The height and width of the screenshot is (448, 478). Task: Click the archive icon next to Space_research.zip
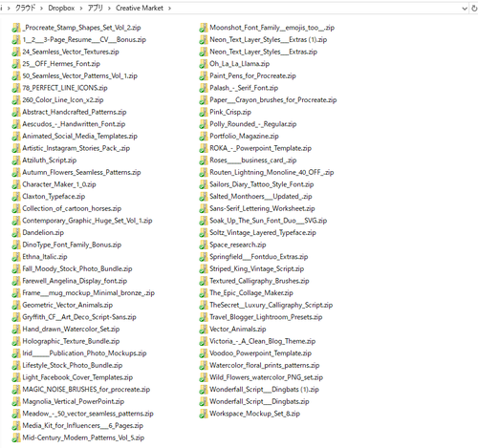(204, 245)
